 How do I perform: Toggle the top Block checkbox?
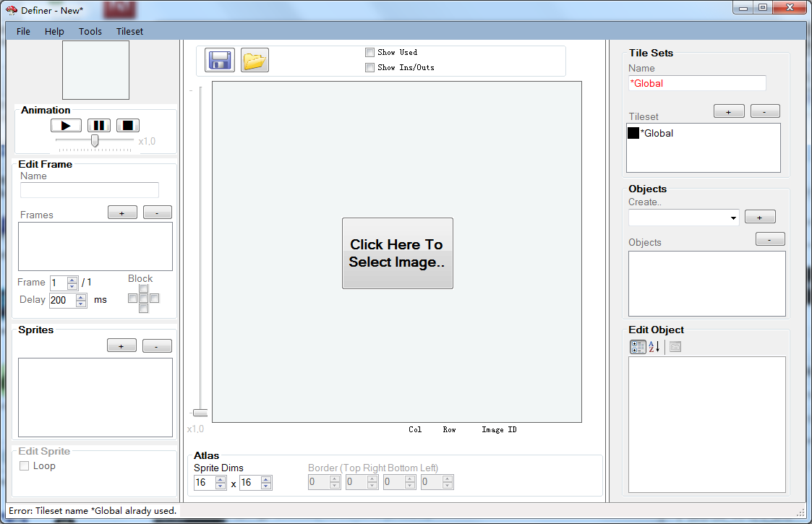tap(143, 288)
